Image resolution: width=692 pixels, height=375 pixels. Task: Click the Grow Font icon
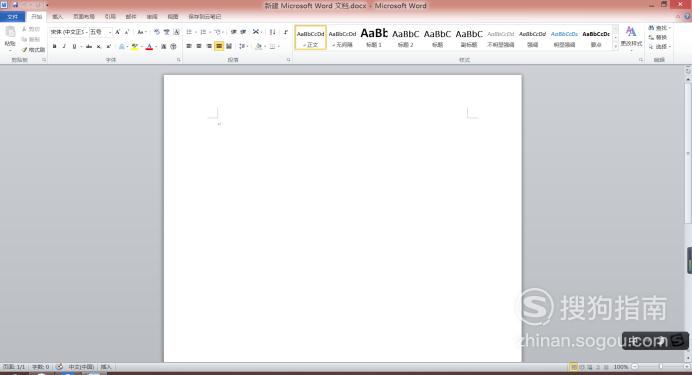tap(117, 32)
